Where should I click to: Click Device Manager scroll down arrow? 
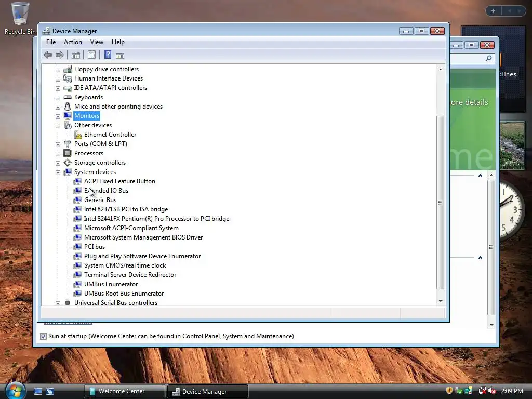pos(441,301)
